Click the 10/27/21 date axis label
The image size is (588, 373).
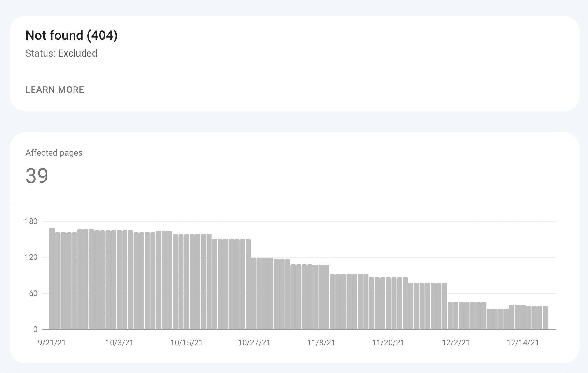click(254, 343)
